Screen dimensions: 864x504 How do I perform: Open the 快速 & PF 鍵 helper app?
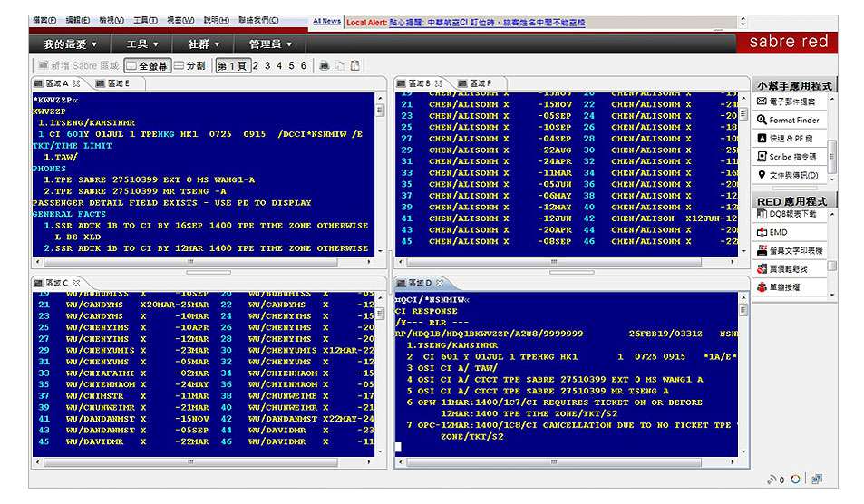(x=788, y=139)
